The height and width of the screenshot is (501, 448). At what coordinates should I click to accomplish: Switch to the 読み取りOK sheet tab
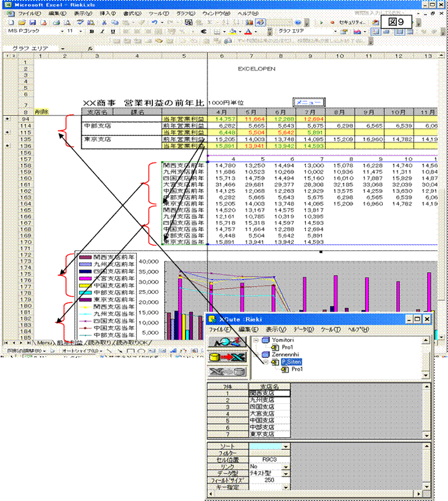(132, 343)
